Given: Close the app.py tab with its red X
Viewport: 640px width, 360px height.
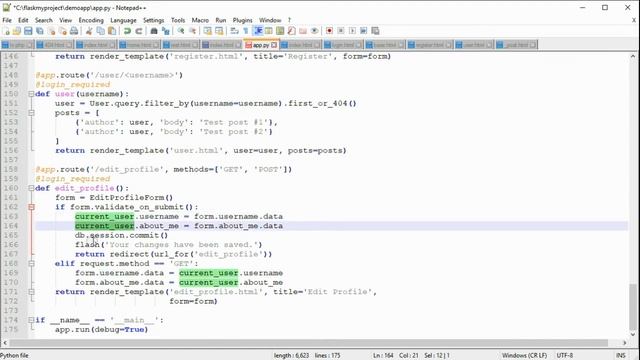Looking at the screenshot, I should point(274,45).
